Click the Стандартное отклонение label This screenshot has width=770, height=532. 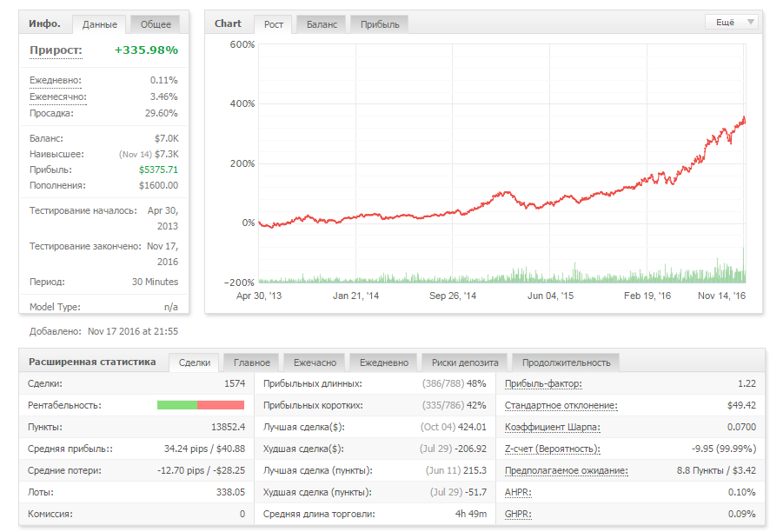(561, 405)
